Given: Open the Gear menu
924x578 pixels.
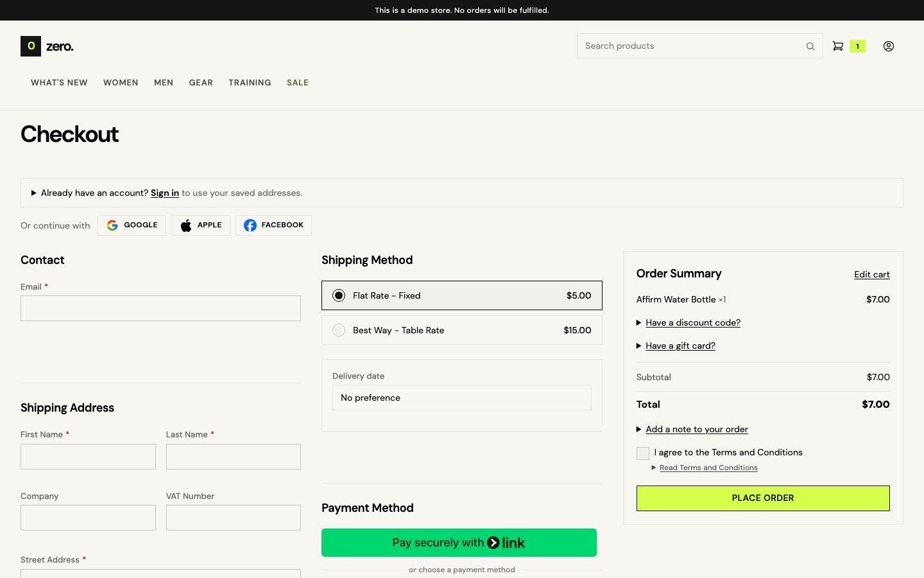Looking at the screenshot, I should click(201, 82).
